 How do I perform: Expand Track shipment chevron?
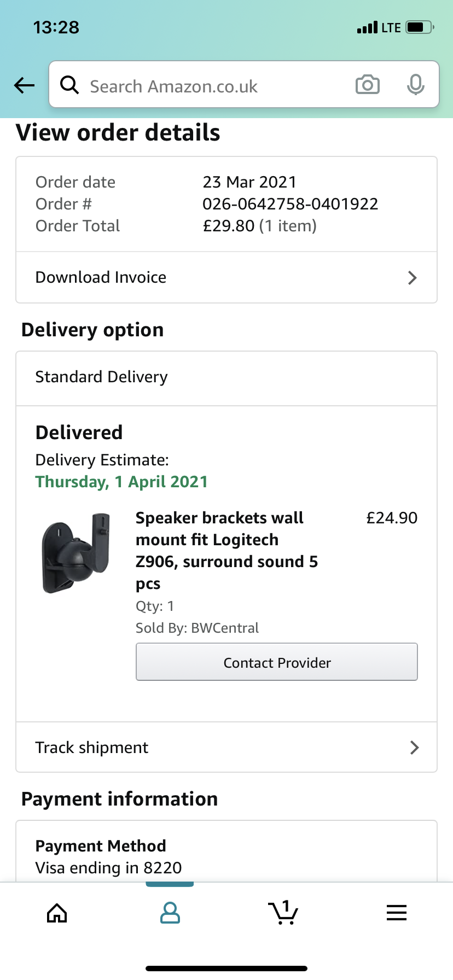click(414, 748)
